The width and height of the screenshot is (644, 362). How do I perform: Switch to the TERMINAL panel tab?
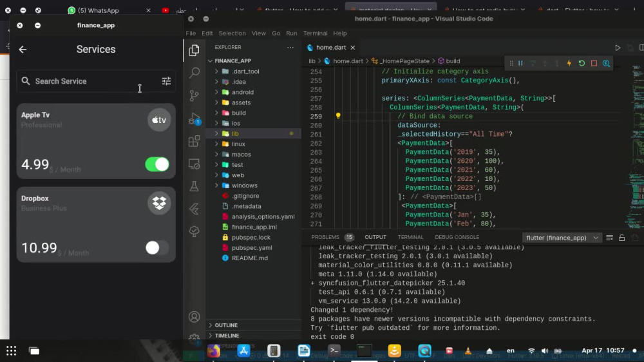click(410, 237)
